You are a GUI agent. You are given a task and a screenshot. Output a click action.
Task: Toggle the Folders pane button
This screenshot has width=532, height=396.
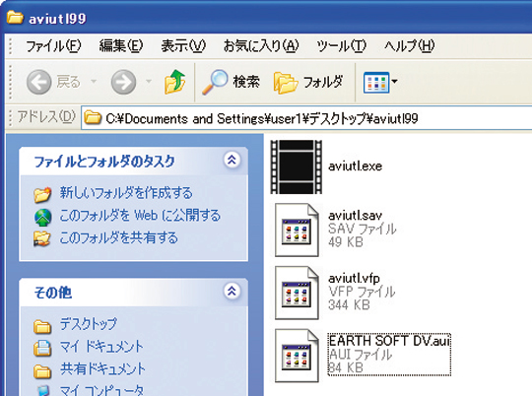coord(308,82)
